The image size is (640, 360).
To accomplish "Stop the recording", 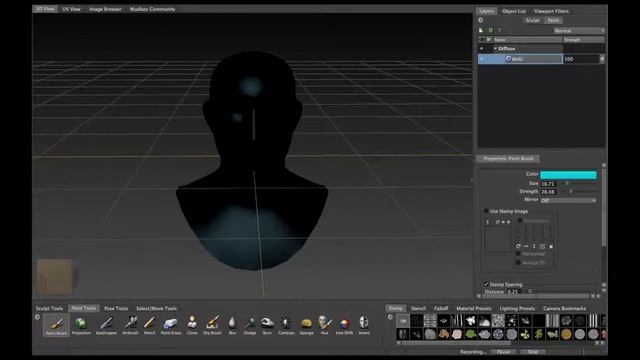I will coord(533,352).
